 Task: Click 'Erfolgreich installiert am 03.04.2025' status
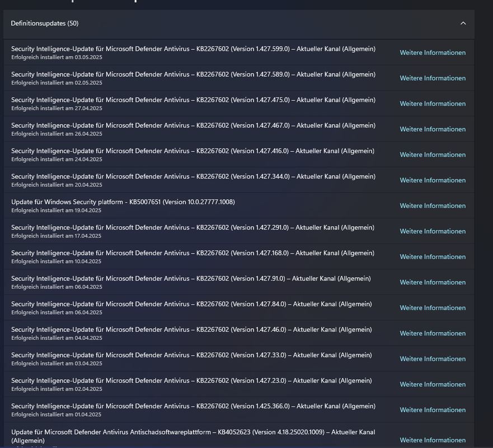(57, 363)
